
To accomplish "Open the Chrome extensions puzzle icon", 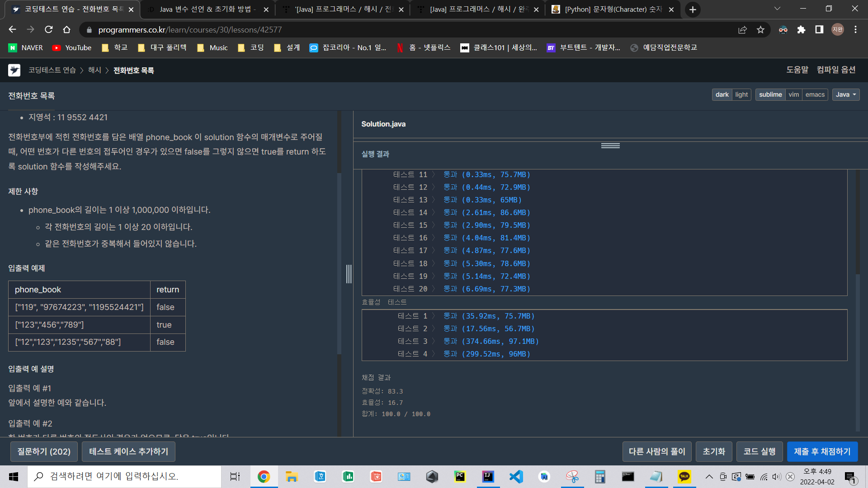I will pyautogui.click(x=801, y=30).
